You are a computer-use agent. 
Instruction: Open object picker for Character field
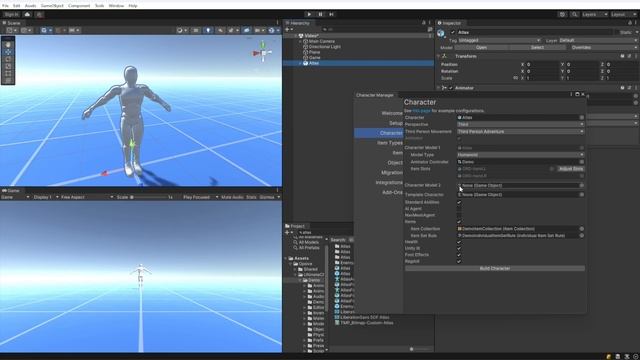click(x=582, y=118)
